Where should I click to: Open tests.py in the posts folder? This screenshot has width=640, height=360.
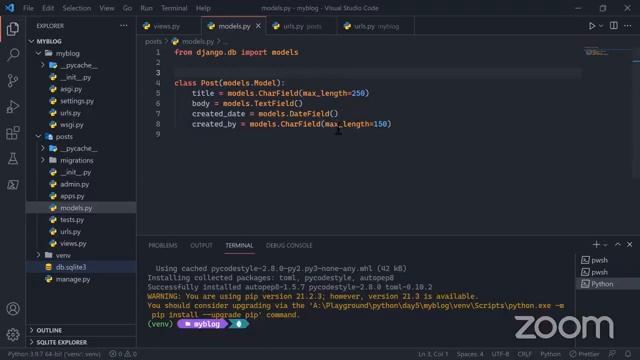click(x=72, y=220)
